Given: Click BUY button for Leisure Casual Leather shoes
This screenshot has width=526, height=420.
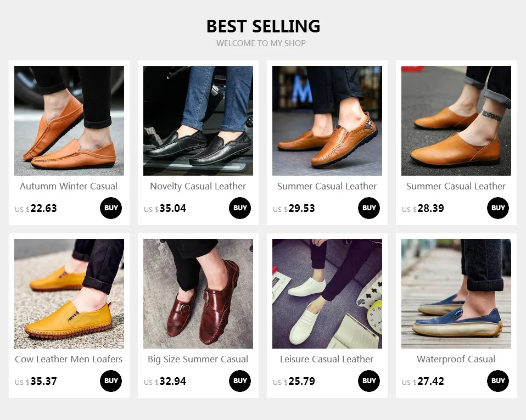Looking at the screenshot, I should [x=369, y=381].
